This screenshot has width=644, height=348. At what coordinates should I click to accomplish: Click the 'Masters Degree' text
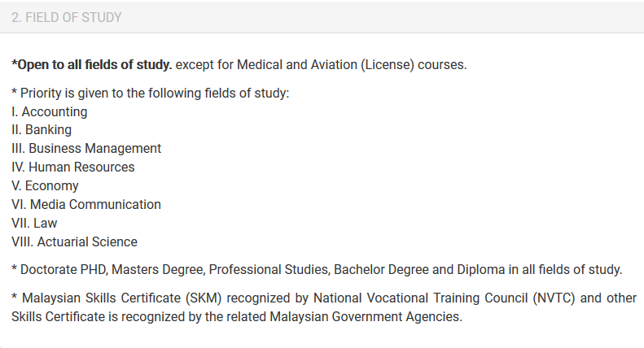point(158,270)
